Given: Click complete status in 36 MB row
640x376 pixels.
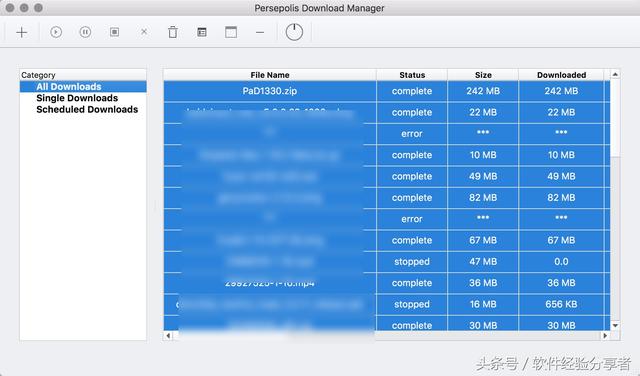Looking at the screenshot, I should click(412, 283).
